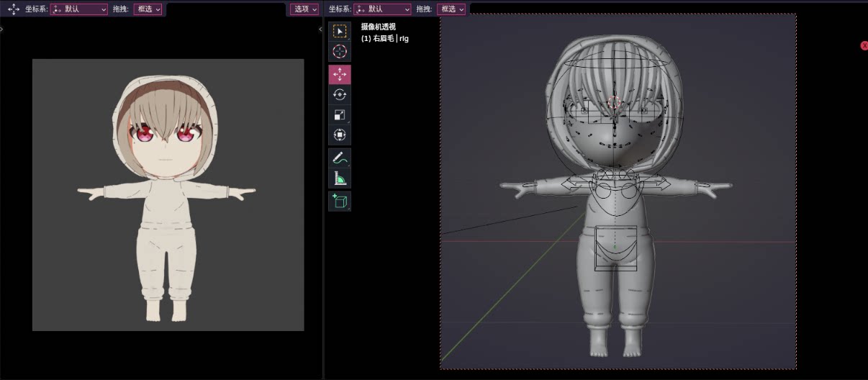Open left viewport 拖拽 框选 dropdown

coord(148,9)
